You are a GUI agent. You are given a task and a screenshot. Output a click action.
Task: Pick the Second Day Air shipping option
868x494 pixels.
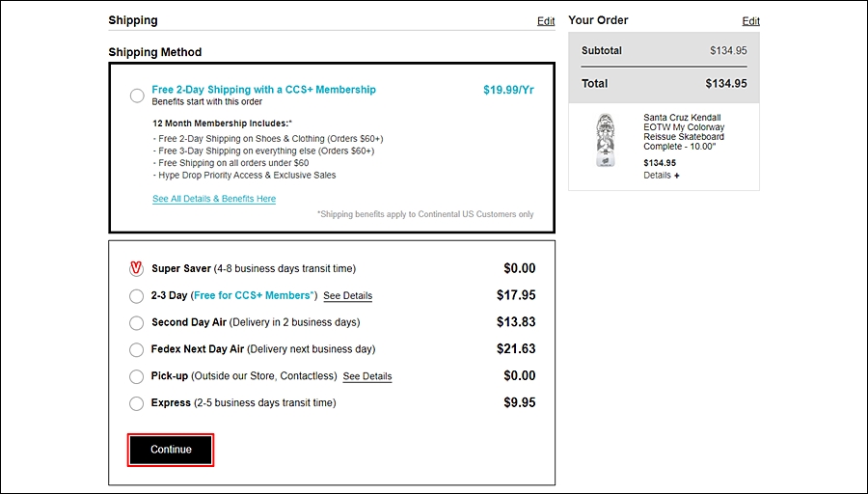(136, 322)
